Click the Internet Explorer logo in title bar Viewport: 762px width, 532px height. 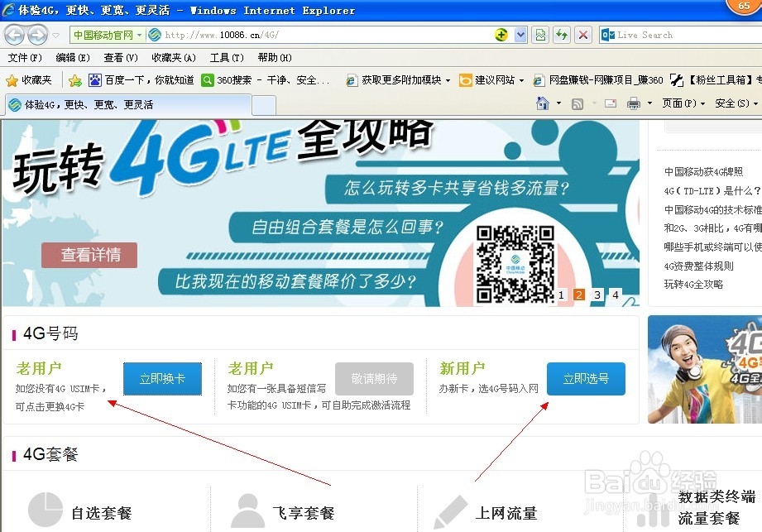9,10
